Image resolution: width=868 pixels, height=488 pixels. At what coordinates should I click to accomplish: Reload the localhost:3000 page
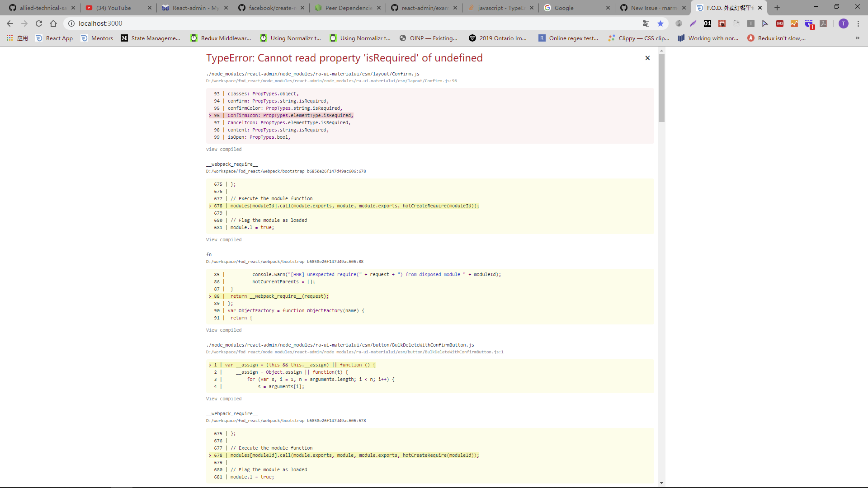pyautogui.click(x=39, y=23)
